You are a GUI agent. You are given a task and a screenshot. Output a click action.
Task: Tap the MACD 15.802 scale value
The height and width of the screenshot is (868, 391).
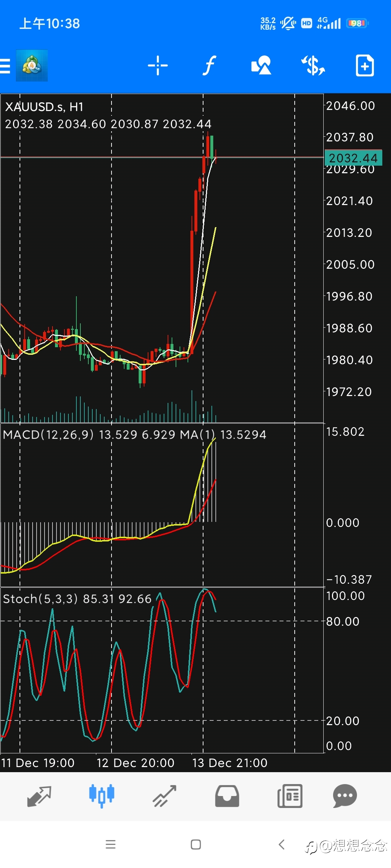345,431
